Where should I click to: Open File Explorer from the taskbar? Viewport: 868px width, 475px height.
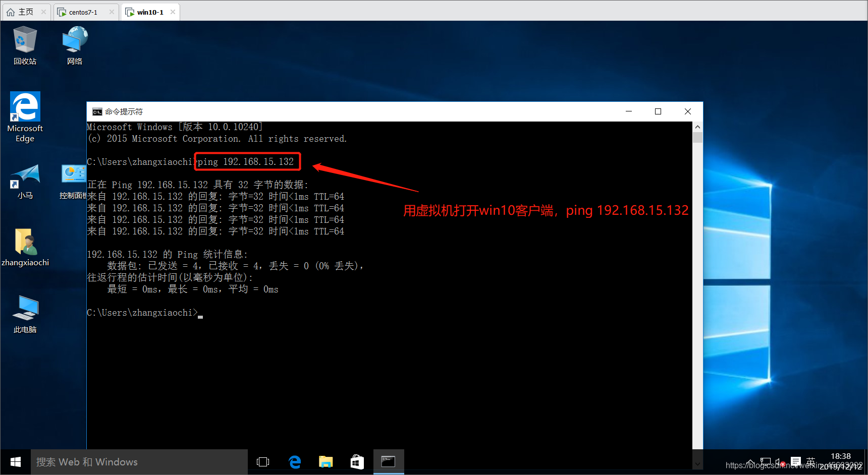tap(326, 462)
